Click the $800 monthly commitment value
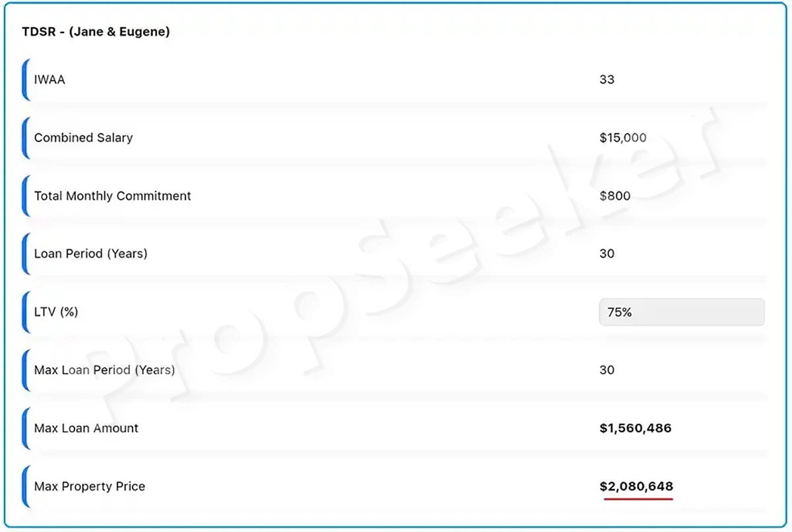 [x=615, y=196]
